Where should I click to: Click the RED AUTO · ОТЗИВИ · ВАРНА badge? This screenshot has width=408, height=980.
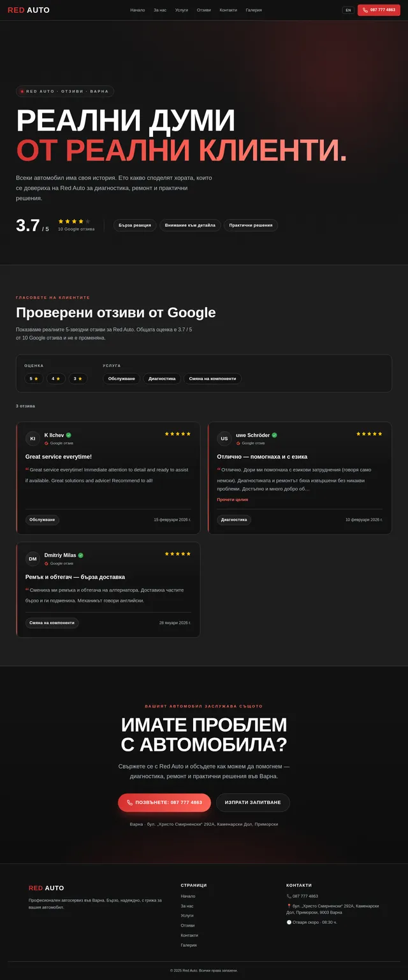tap(65, 91)
